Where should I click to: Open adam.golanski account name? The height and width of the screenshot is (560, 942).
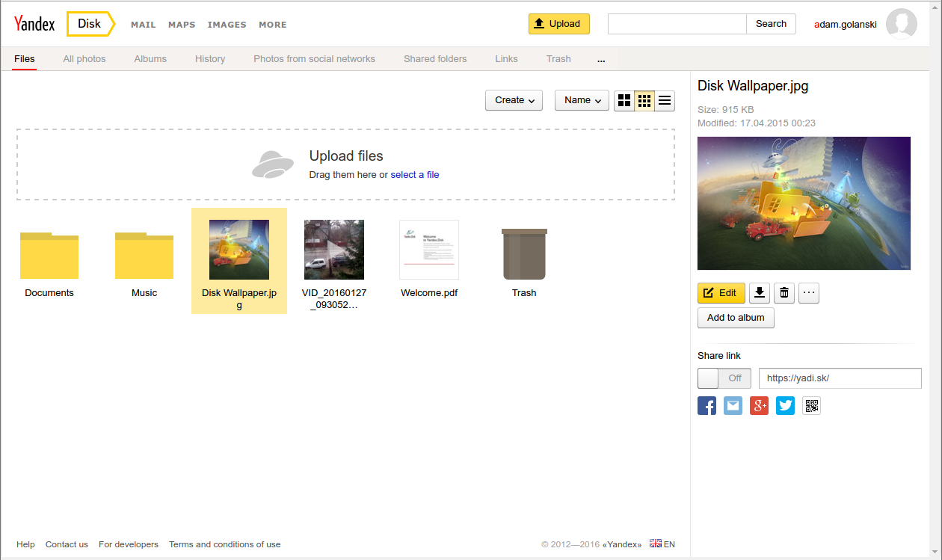tap(846, 25)
